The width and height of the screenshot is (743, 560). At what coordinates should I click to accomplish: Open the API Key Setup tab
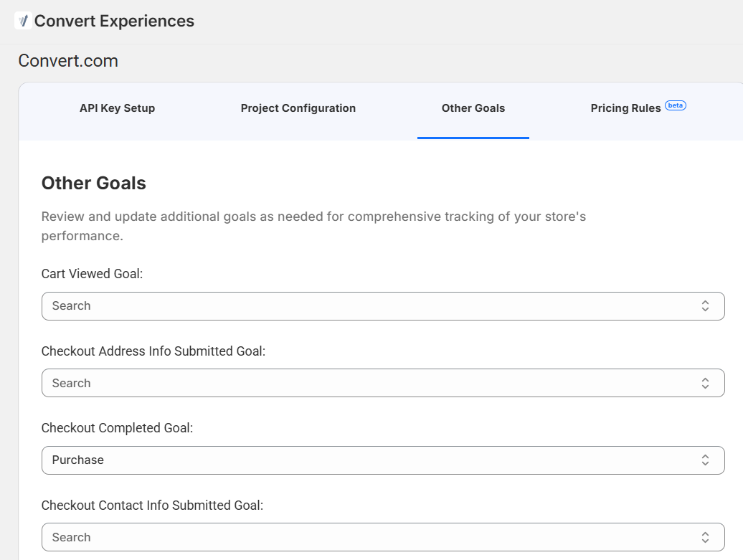click(117, 108)
